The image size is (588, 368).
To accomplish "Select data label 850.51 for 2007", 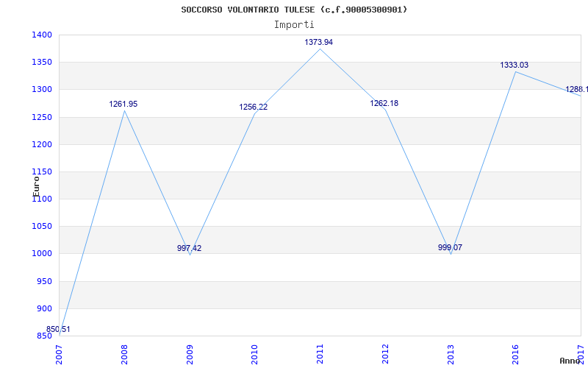I will [x=58, y=329].
